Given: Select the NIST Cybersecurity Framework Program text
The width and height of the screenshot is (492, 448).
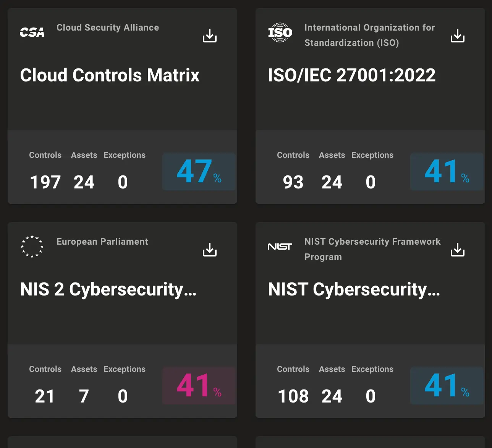Looking at the screenshot, I should click(372, 249).
